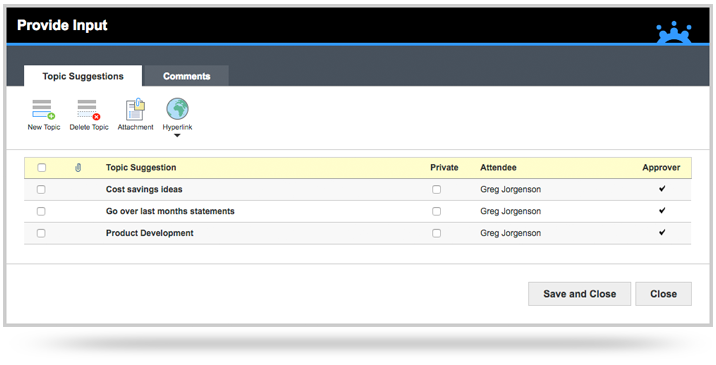The width and height of the screenshot is (716, 365).
Task: Click the Close button
Action: coord(663,294)
